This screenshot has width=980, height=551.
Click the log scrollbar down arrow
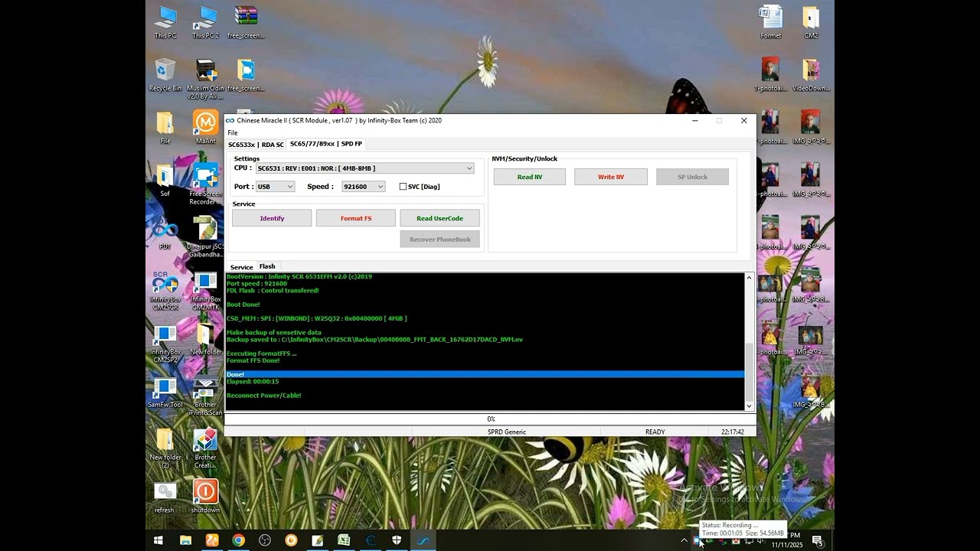(x=749, y=406)
